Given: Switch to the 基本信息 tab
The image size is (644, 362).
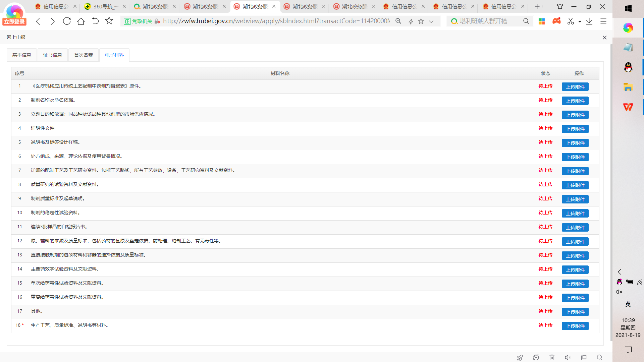Looking at the screenshot, I should click(x=22, y=55).
